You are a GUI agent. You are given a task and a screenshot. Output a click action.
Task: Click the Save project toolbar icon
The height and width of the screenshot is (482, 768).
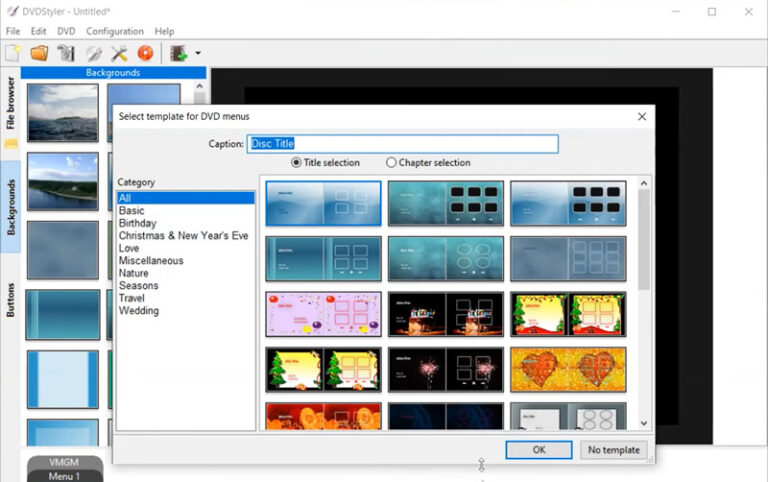click(x=66, y=53)
